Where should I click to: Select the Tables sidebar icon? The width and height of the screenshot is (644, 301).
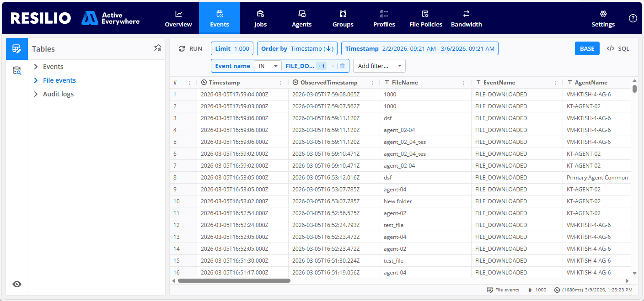(17, 49)
